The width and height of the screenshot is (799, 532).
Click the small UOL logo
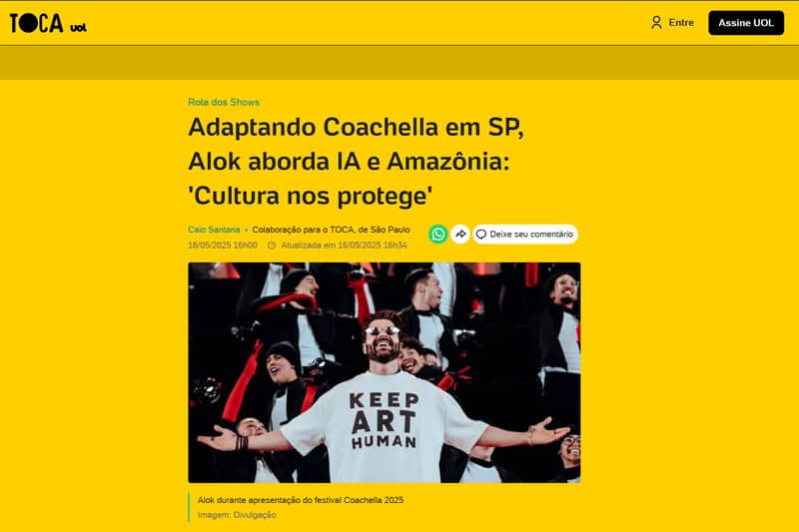[x=78, y=28]
